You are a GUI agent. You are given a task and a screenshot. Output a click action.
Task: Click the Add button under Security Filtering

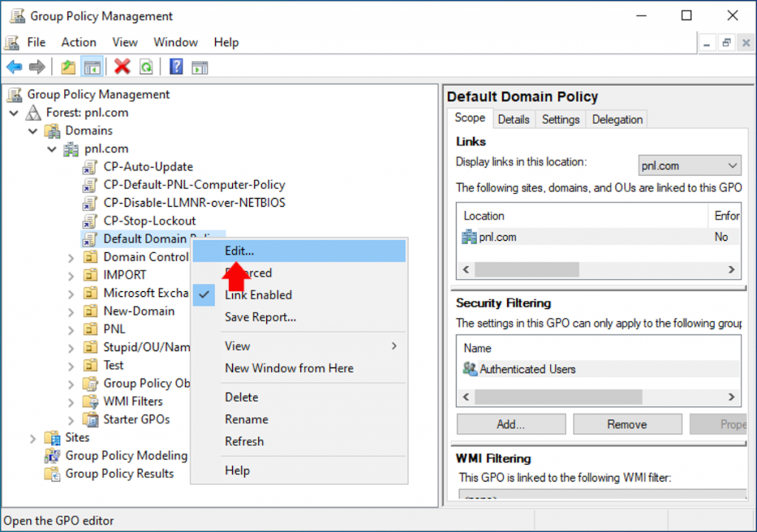(510, 423)
